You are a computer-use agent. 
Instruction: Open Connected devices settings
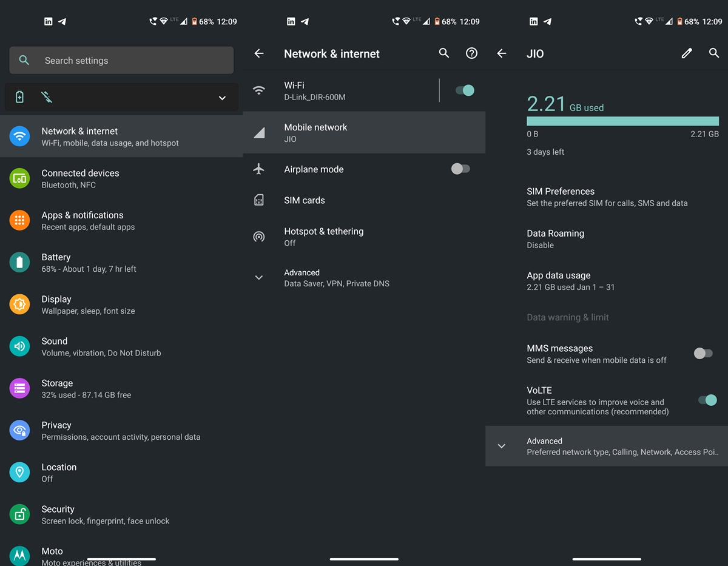[121, 178]
